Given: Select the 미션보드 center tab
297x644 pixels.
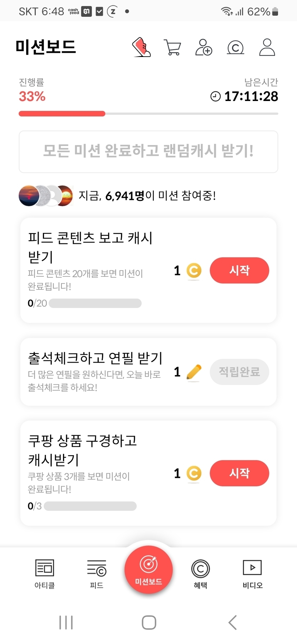Looking at the screenshot, I should [x=148, y=569].
